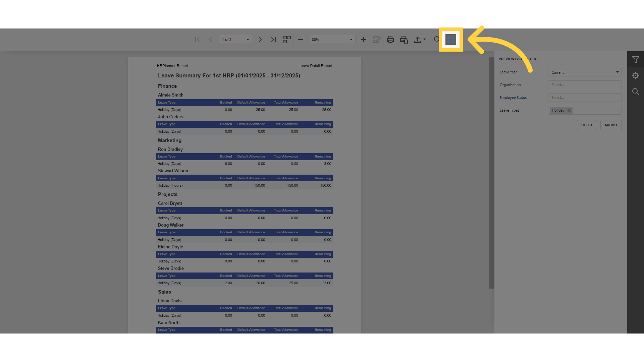644x362 pixels.
Task: Print the current page only
Action: pyautogui.click(x=404, y=40)
